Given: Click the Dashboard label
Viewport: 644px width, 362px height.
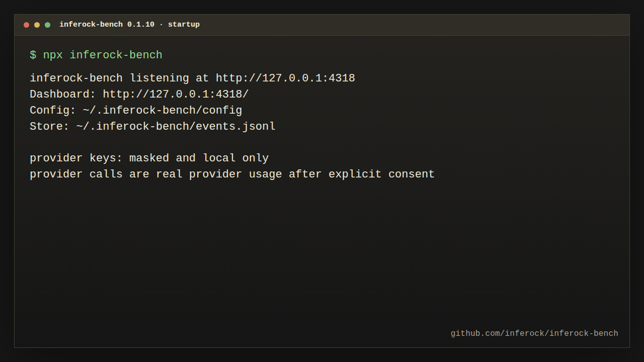Looking at the screenshot, I should click(62, 95).
